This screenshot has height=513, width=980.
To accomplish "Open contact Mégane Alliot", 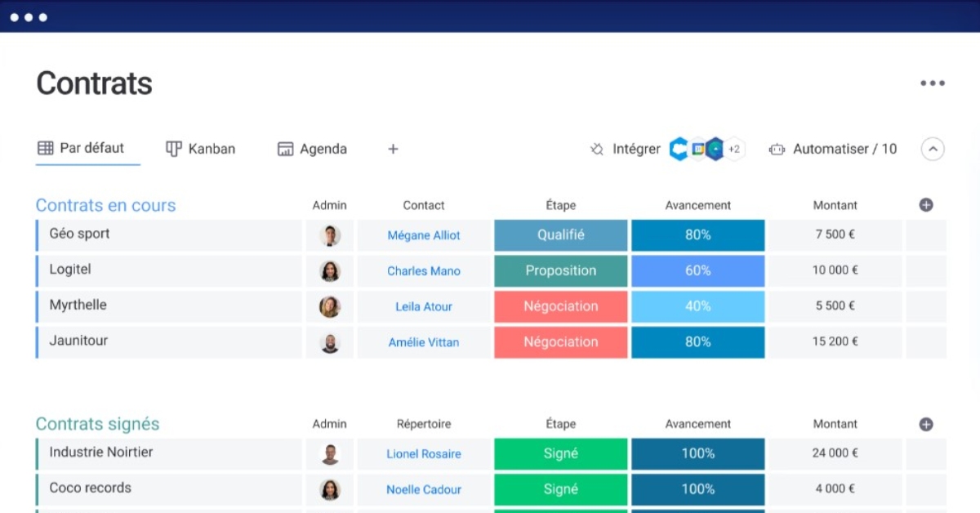I will [x=424, y=235].
